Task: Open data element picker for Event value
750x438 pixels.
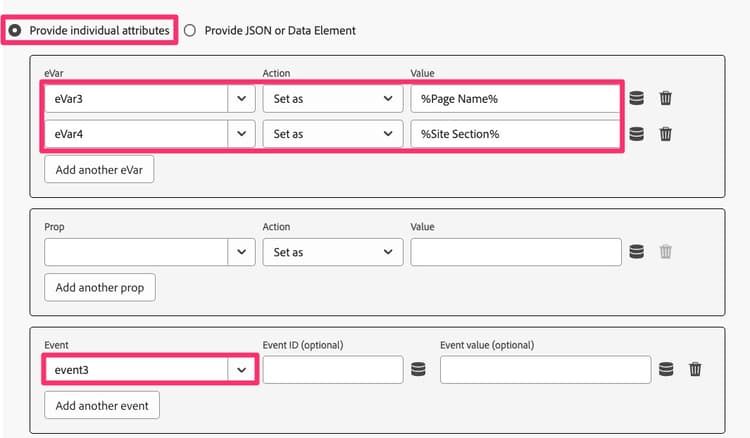Action: coord(666,369)
